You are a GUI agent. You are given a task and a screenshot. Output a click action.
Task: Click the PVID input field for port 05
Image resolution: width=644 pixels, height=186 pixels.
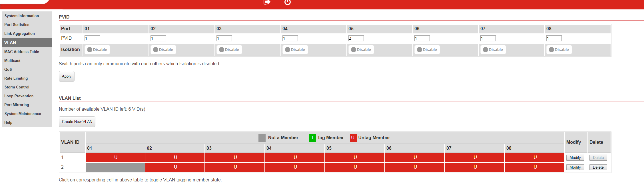[356, 38]
